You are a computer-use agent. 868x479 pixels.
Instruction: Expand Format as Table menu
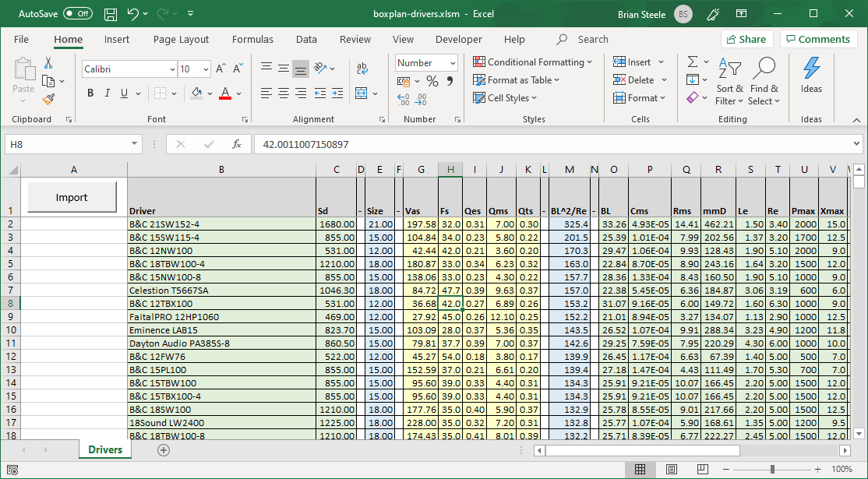(516, 80)
